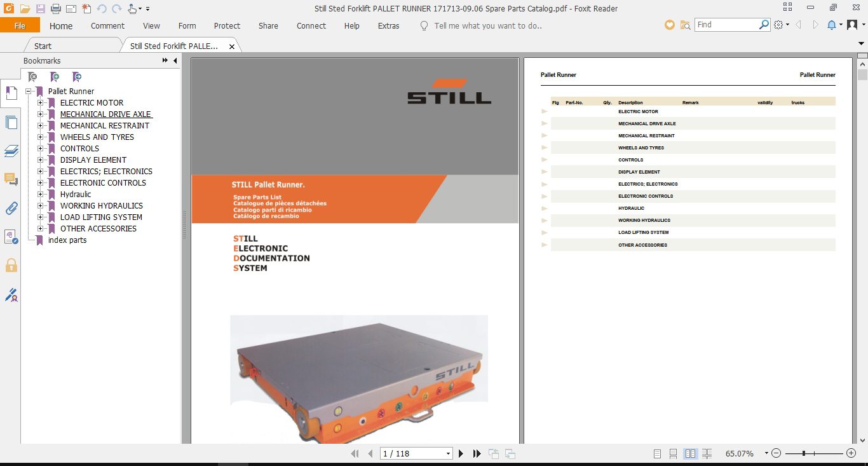Select the Hand tool icon in quick access toolbar
Image resolution: width=868 pixels, height=466 pixels.
click(x=132, y=9)
